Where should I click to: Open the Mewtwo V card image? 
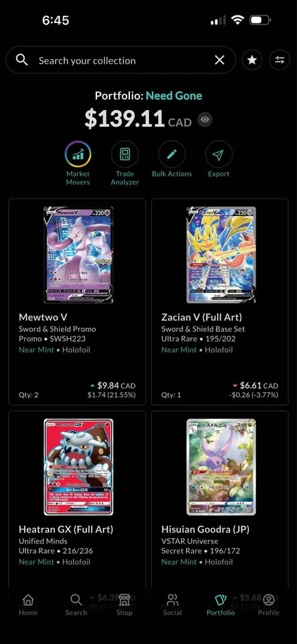(78, 255)
